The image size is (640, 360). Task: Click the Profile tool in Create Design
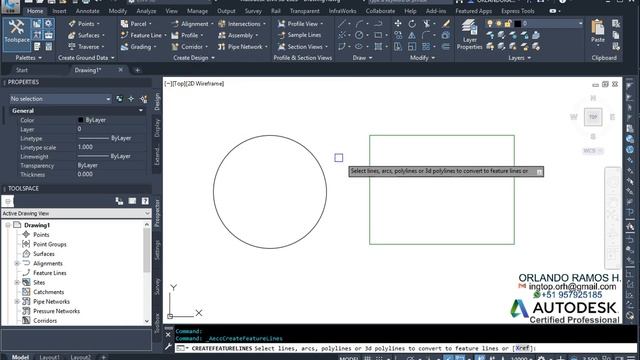pos(187,36)
